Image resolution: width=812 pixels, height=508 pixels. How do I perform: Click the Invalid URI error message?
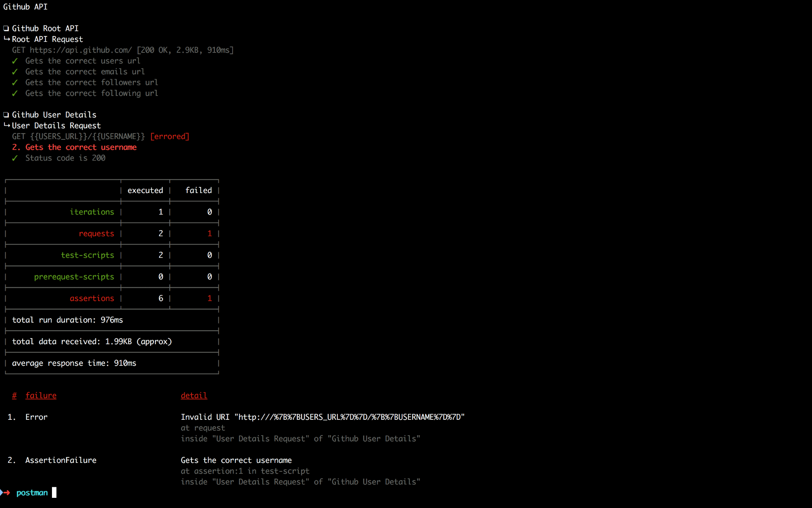click(323, 417)
